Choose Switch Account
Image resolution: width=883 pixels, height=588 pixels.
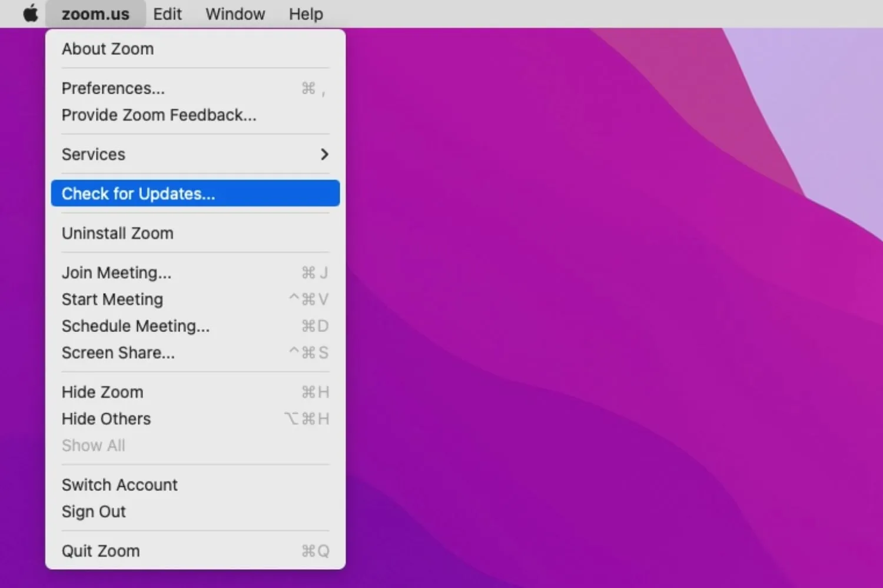119,485
